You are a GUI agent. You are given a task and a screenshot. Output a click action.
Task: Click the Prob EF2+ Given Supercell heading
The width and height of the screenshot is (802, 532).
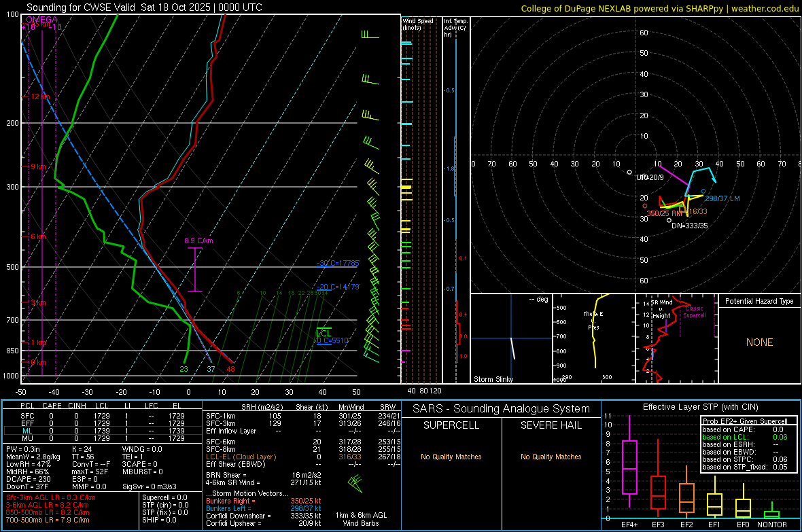tap(745, 421)
